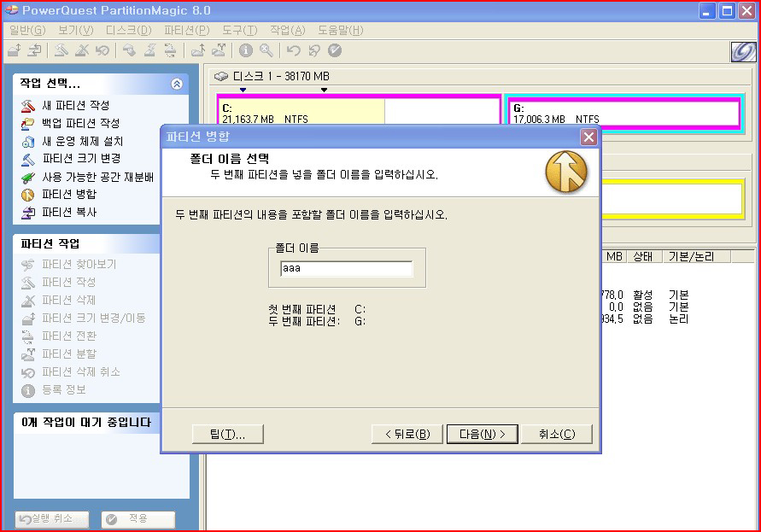The image size is (761, 532).
Task: Select the G: partition block in disk map
Action: pos(624,113)
